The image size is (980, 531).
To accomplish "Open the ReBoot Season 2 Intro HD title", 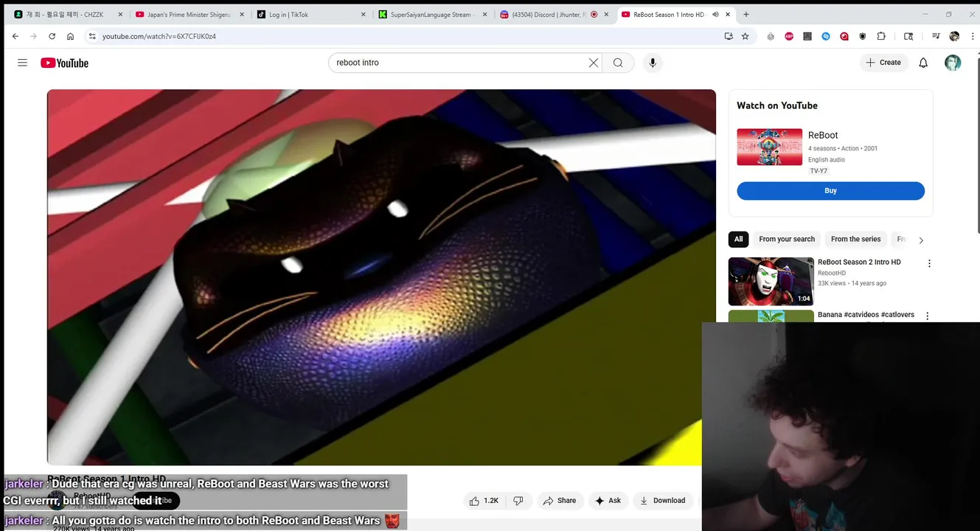I will tap(859, 262).
